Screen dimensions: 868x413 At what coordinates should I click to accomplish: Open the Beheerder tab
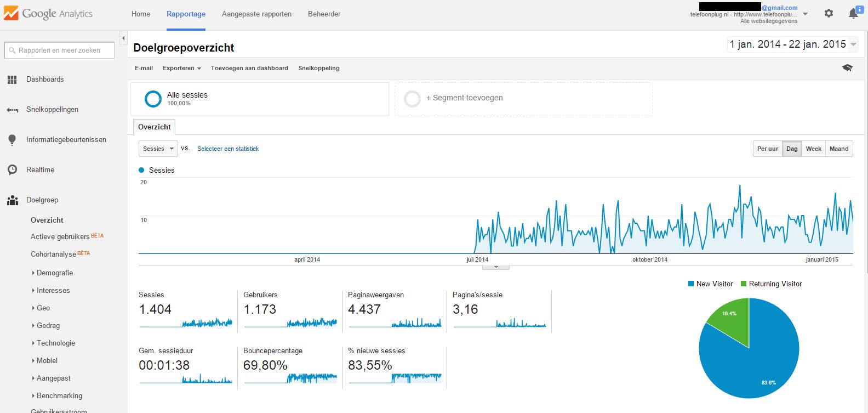pyautogui.click(x=324, y=14)
